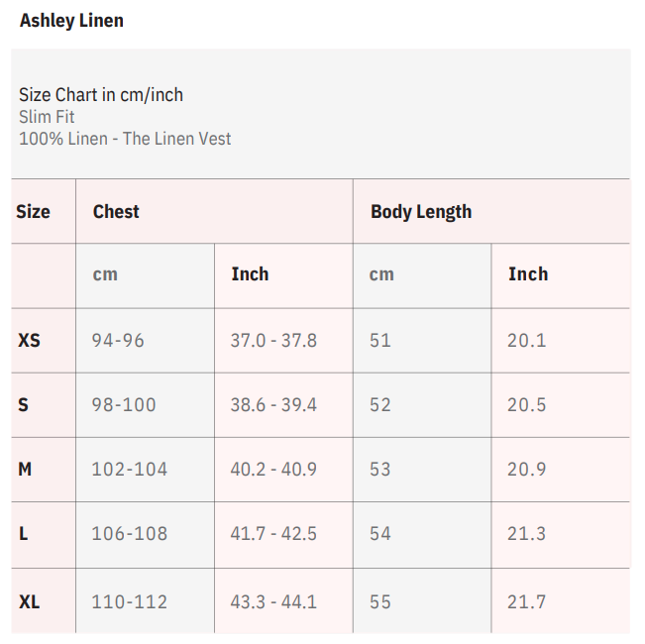
Task: Click the Ashley Linen title
Action: click(x=71, y=21)
